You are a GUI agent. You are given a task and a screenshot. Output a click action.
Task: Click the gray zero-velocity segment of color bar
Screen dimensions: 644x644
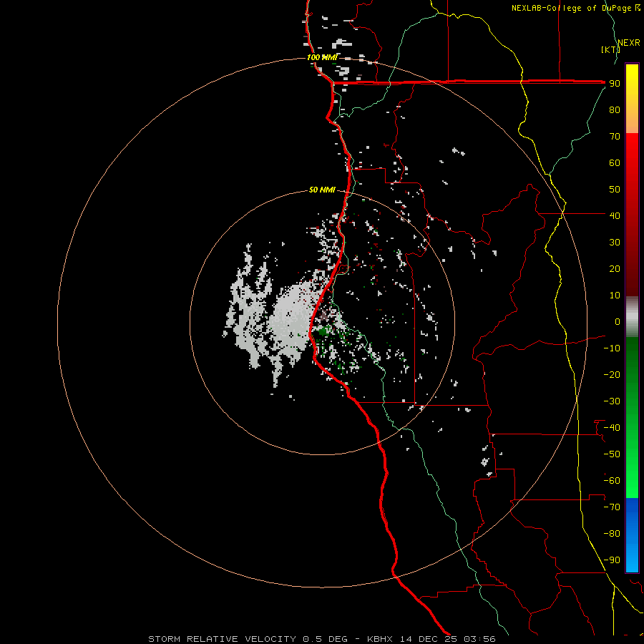632,317
